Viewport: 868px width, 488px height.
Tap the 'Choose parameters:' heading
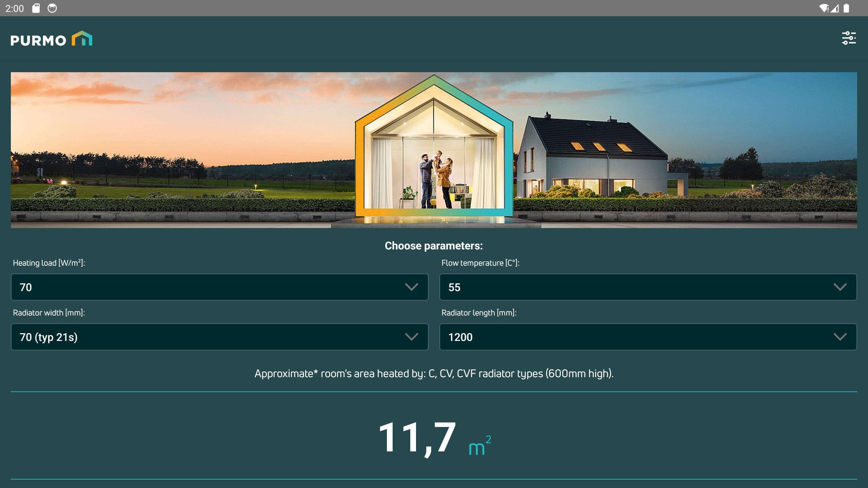point(434,246)
